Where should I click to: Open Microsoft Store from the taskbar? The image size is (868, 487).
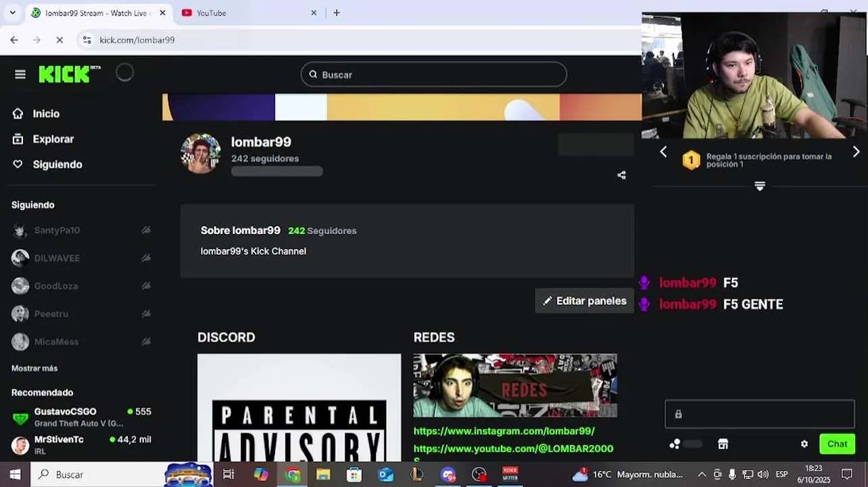pos(354,474)
